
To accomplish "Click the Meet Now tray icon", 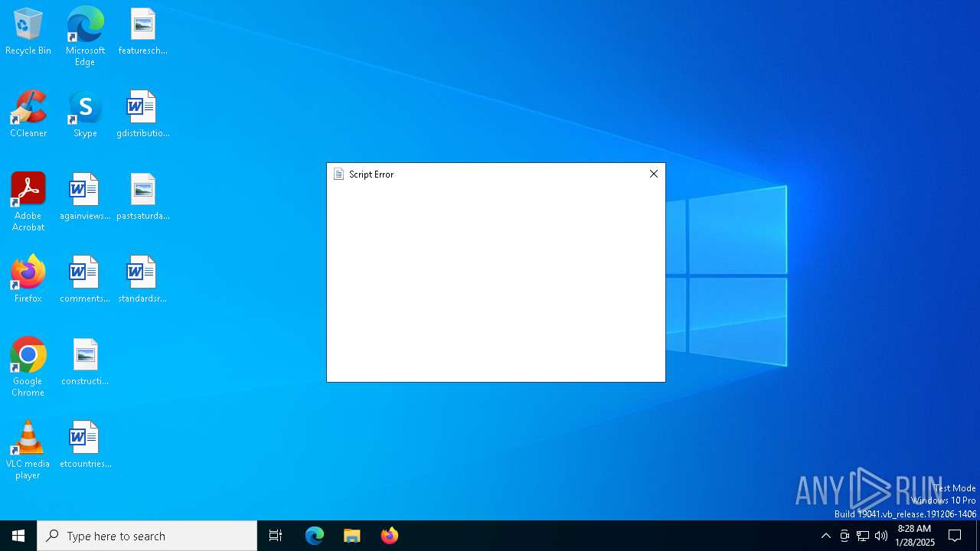I will coord(844,536).
